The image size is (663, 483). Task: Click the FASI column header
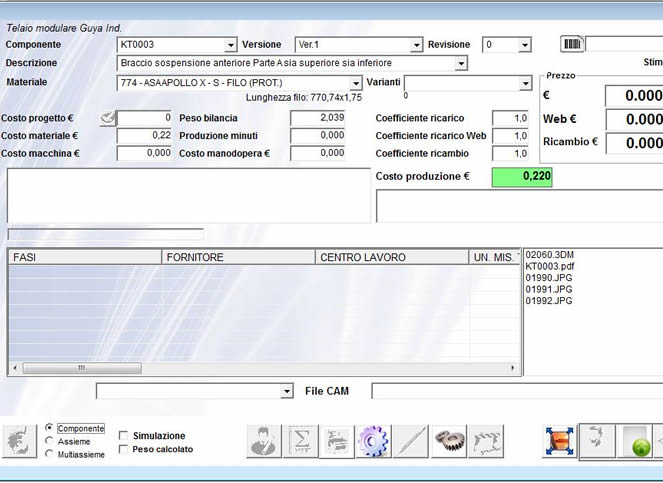pyautogui.click(x=85, y=257)
